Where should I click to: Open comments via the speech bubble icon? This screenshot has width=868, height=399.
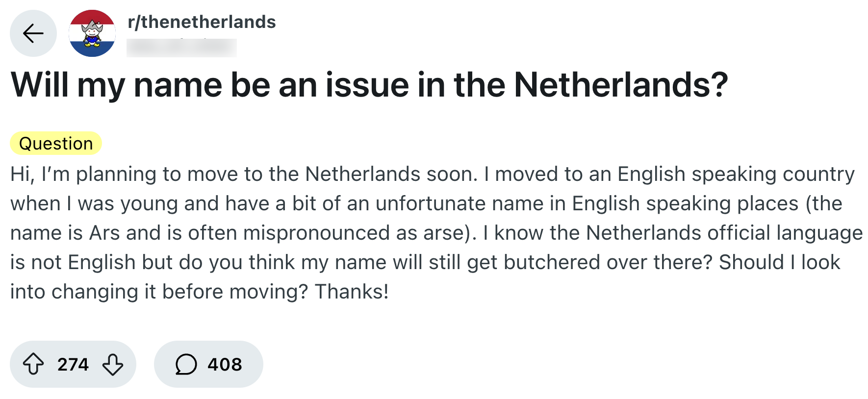pos(186,364)
